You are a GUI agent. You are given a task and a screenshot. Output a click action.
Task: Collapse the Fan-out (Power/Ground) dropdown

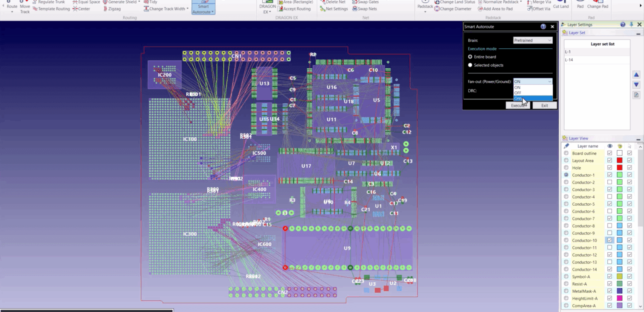point(533,81)
